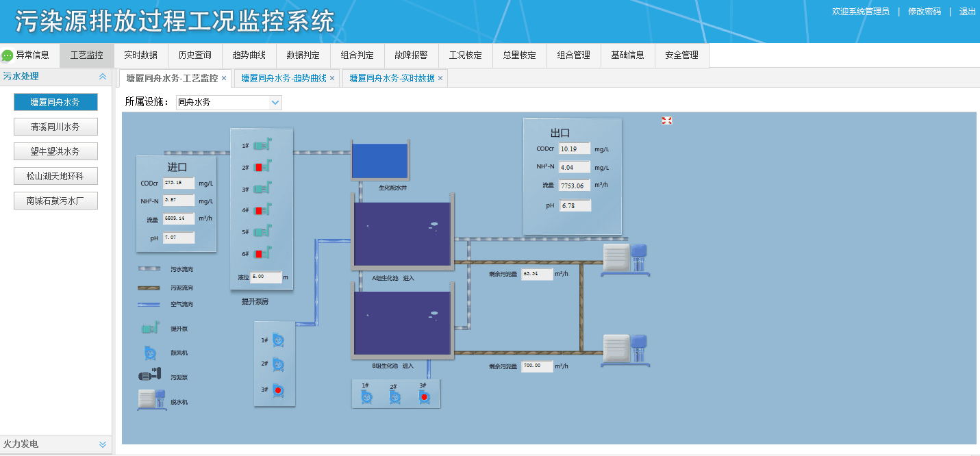Select the 提升泵 legend icon
980x456 pixels.
[x=150, y=328]
